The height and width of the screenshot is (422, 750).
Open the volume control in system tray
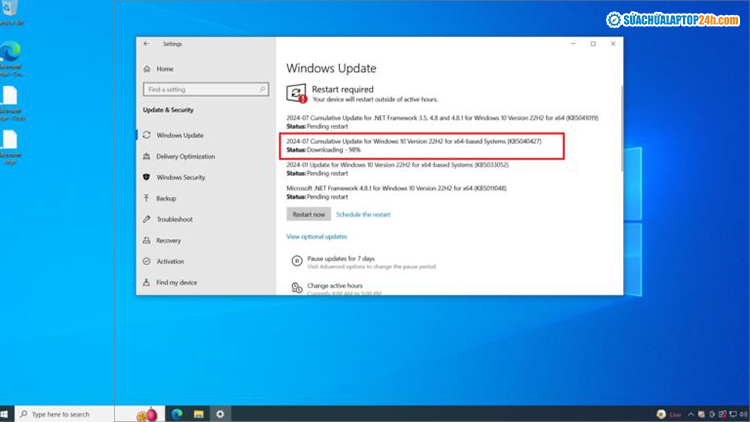tap(744, 414)
